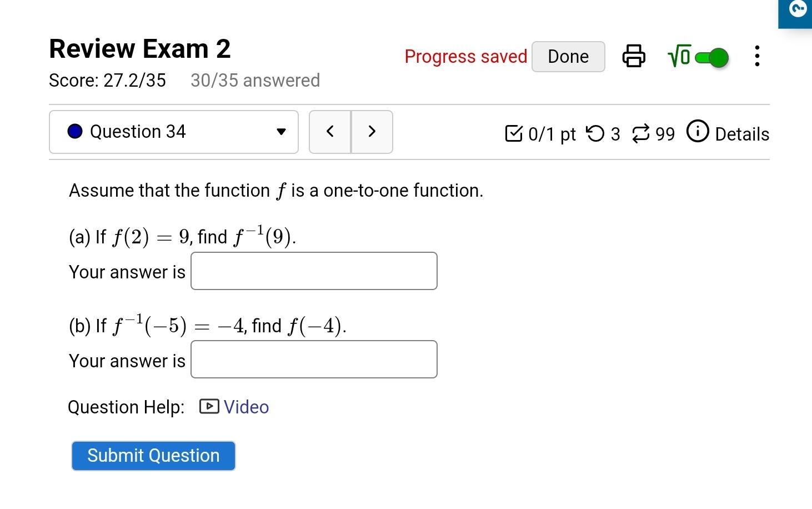Go to the next question
This screenshot has height=509, width=812.
tap(372, 132)
